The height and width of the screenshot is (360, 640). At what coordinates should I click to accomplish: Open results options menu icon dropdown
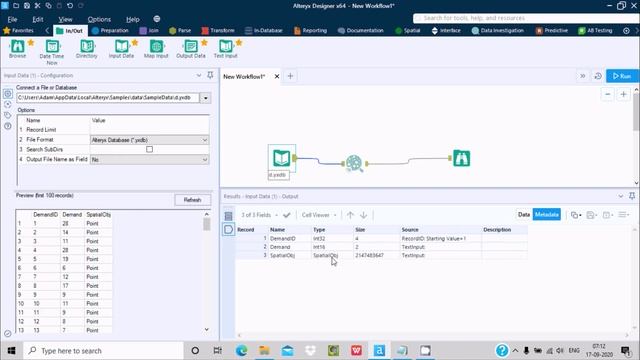pyautogui.click(x=624, y=215)
